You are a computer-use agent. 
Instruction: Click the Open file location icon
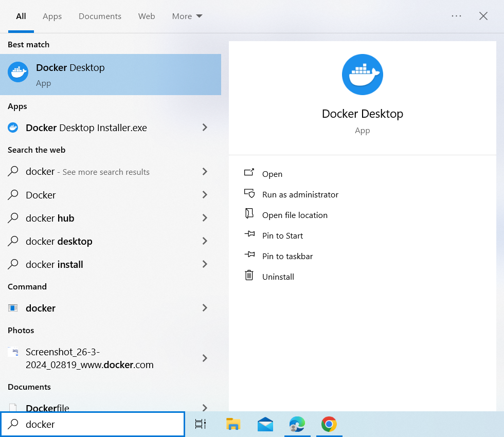249,213
